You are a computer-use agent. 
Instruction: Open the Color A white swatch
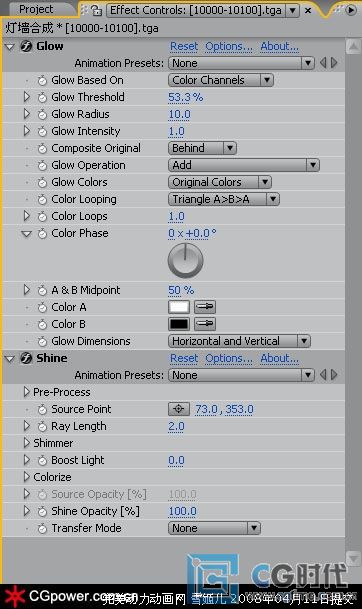click(179, 307)
